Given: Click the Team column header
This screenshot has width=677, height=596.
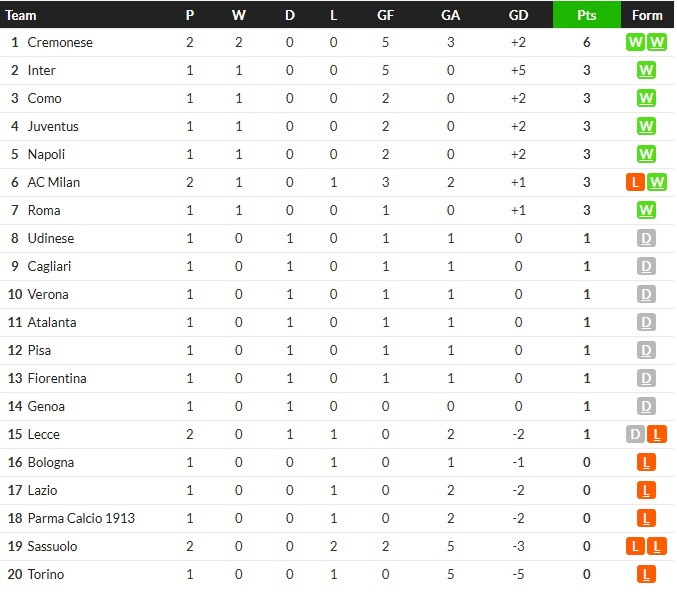Looking at the screenshot, I should click(21, 16).
